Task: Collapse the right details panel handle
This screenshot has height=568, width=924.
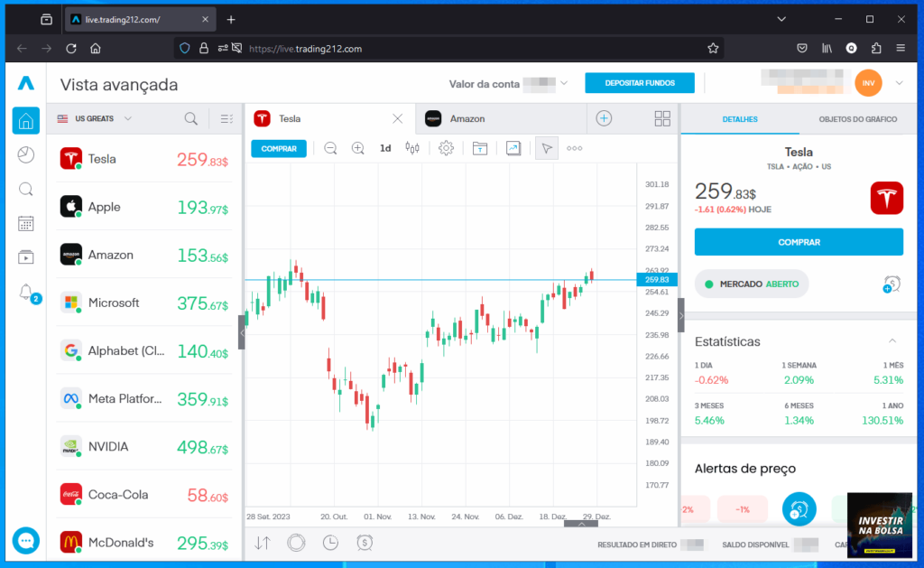Action: click(681, 315)
